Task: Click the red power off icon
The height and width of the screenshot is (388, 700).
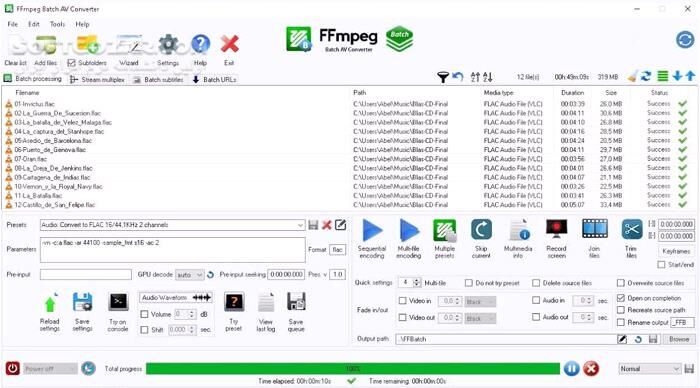Action: click(x=12, y=368)
